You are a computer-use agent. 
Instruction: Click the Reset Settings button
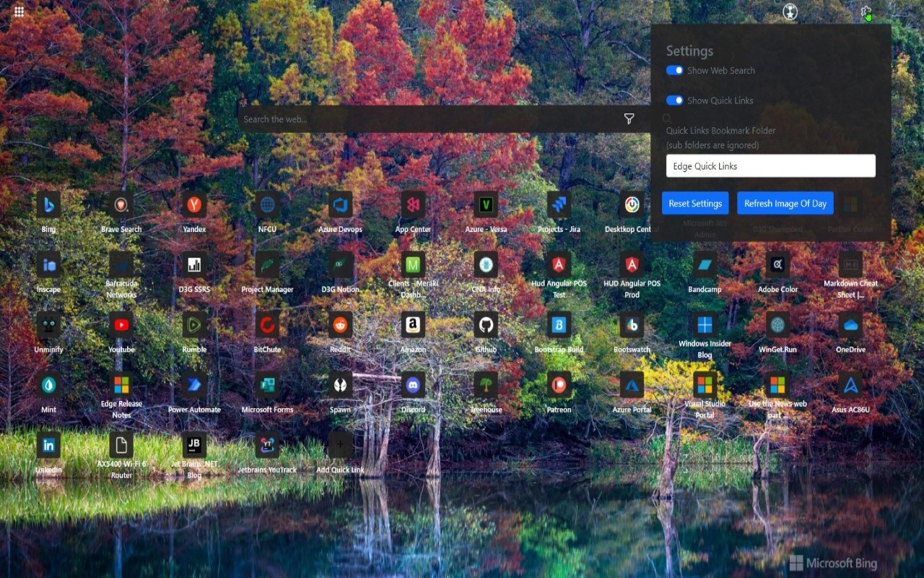click(695, 203)
